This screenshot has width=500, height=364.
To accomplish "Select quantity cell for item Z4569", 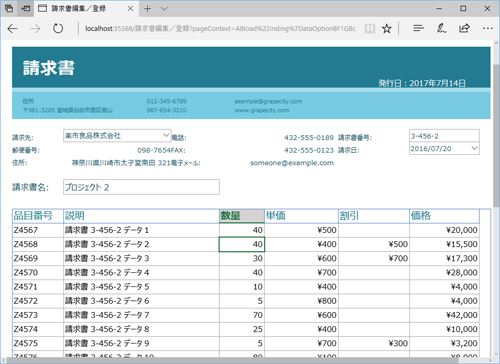I will point(242,258).
